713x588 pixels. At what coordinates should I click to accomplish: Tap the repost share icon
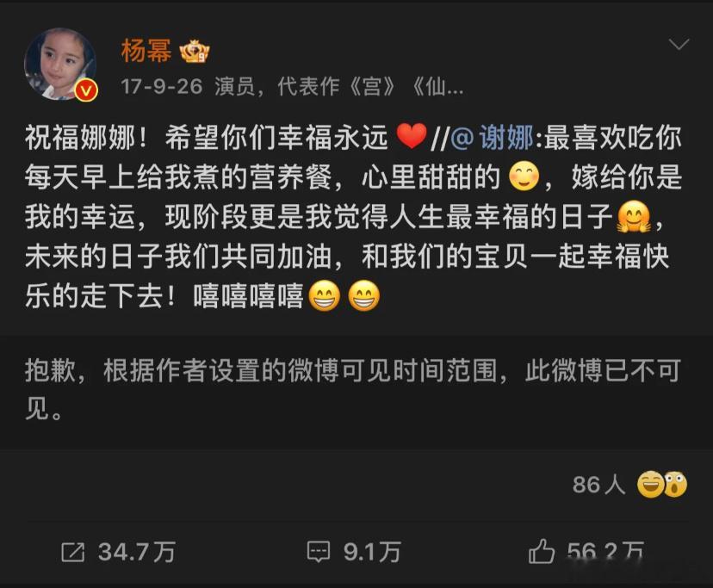[x=73, y=552]
